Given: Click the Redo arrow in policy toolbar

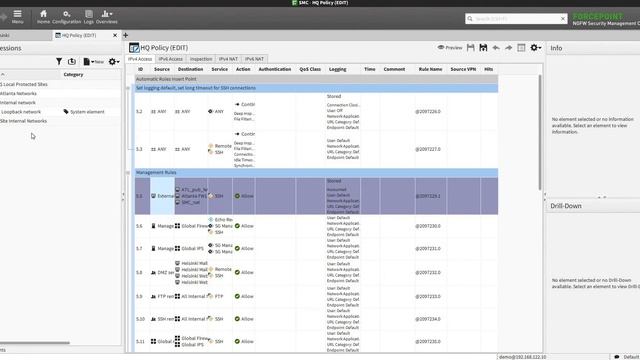Looking at the screenshot, I should point(509,48).
